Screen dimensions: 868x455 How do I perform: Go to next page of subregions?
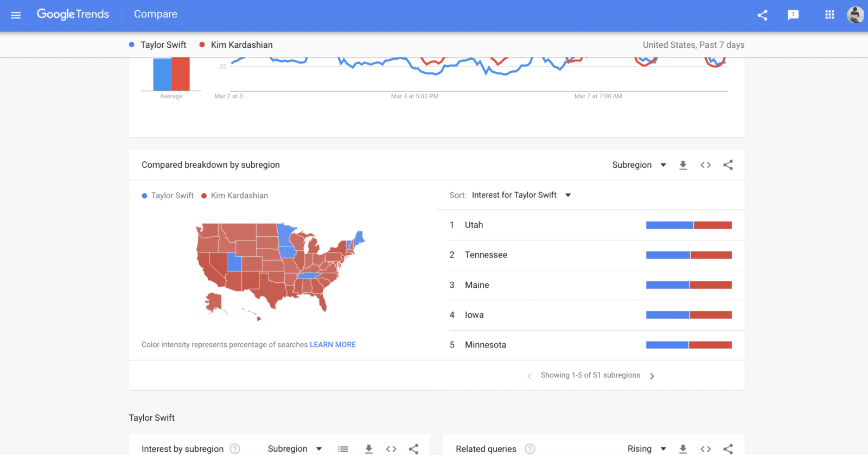click(652, 376)
